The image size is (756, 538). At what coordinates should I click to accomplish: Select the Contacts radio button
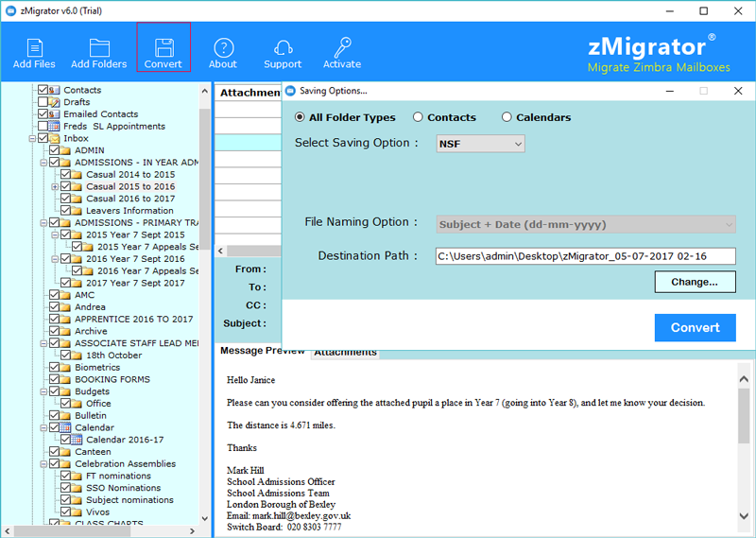(418, 117)
